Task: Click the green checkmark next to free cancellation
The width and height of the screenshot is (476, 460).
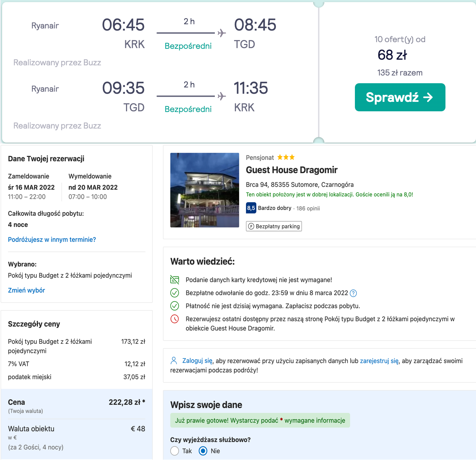Action: coord(174,293)
